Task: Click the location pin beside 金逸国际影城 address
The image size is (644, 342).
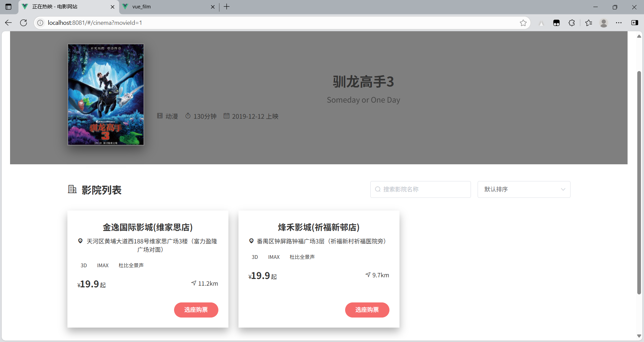Action: (80, 241)
